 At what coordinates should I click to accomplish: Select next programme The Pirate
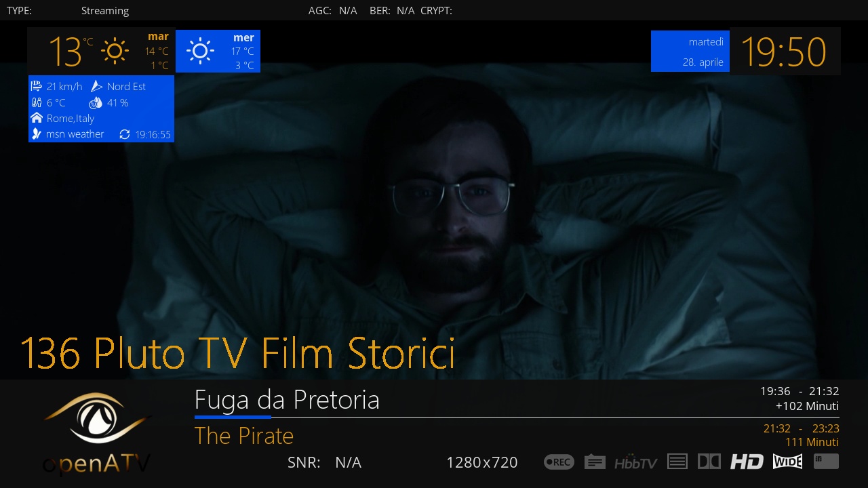[x=244, y=436]
